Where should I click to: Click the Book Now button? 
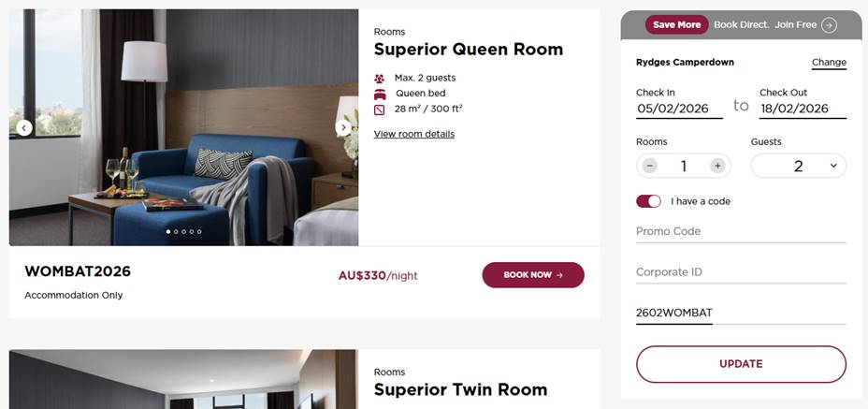click(x=533, y=275)
